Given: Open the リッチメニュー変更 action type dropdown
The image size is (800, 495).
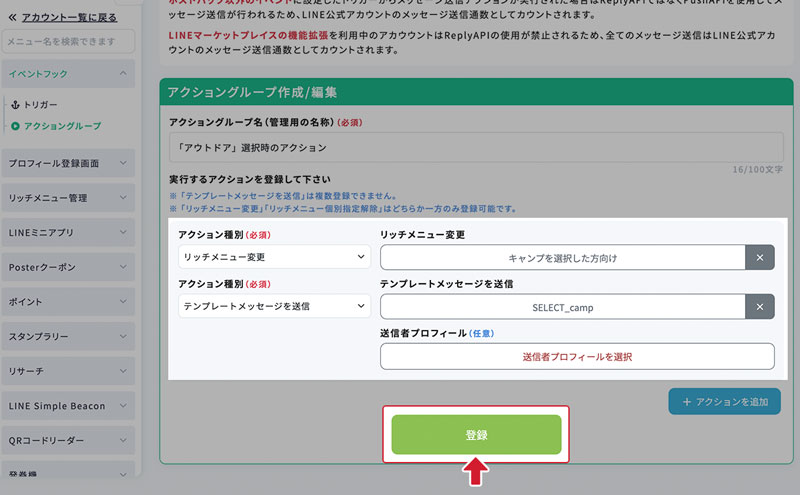Looking at the screenshot, I should coord(274,257).
